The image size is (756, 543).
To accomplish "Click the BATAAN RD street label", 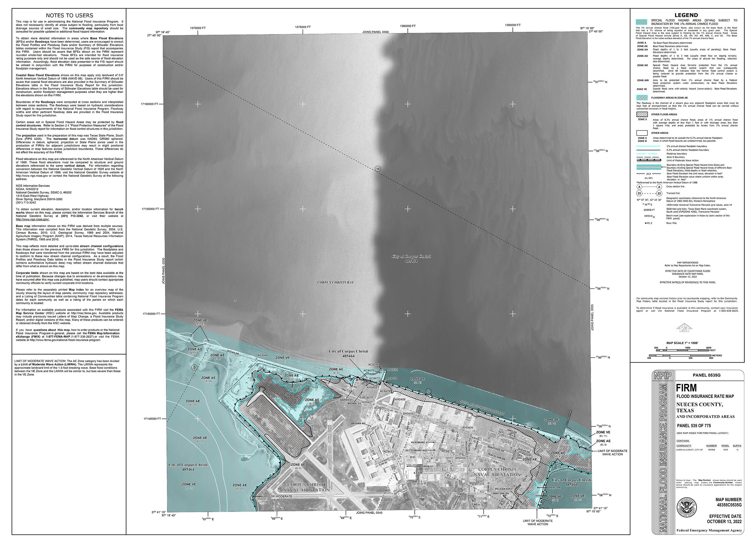I will pos(358,423).
